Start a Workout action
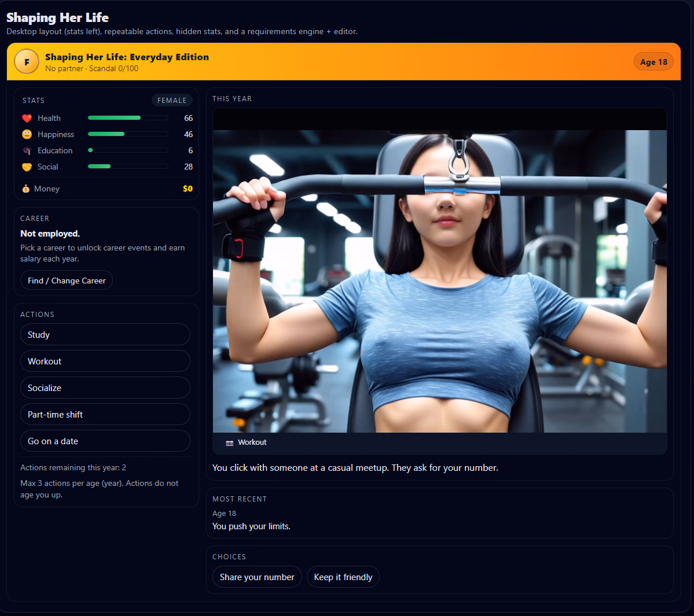The height and width of the screenshot is (616, 694). [x=105, y=361]
